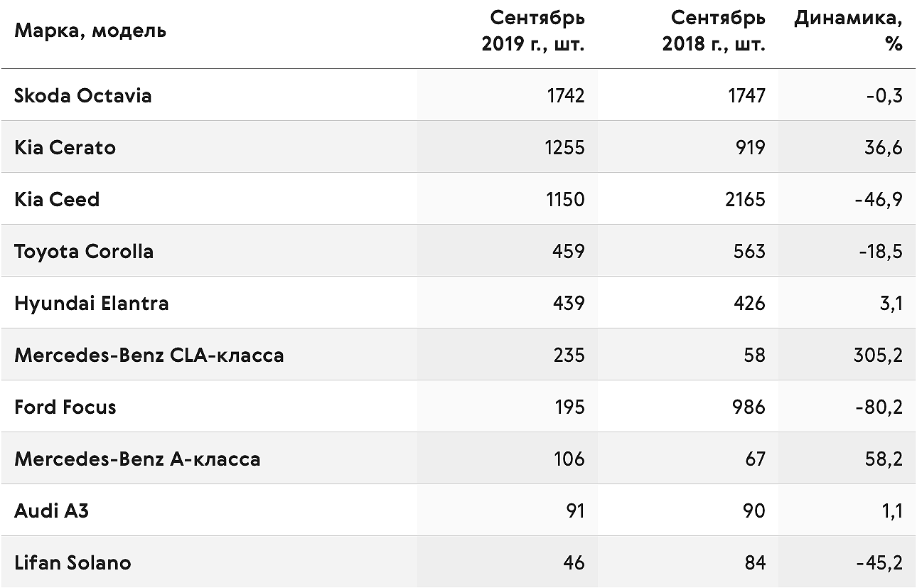Click the Сентябрь 2018 г. column header
Screen dimensions: 917x588
click(x=714, y=31)
